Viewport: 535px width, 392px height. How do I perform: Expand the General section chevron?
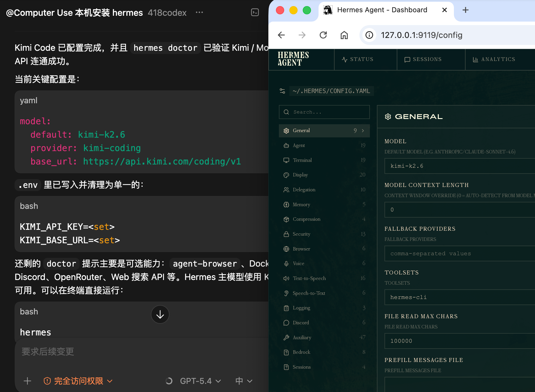(x=363, y=131)
